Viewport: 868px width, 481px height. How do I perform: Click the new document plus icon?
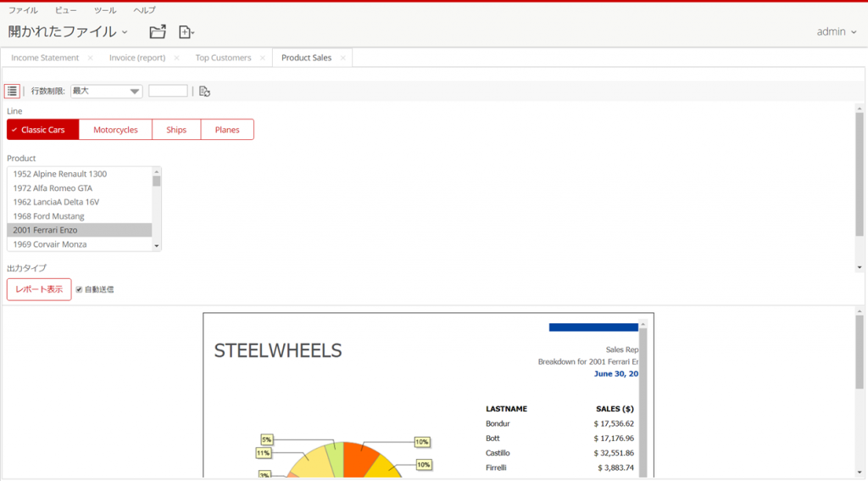coord(186,32)
